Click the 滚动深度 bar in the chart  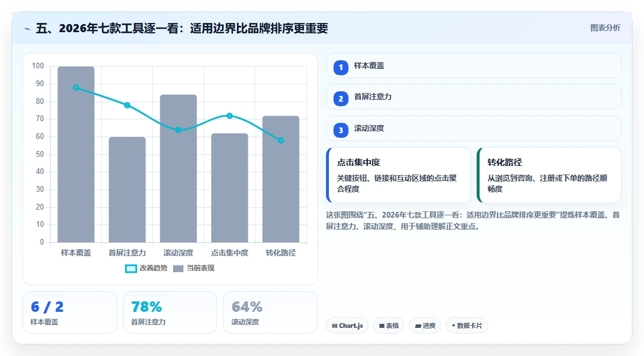click(178, 169)
